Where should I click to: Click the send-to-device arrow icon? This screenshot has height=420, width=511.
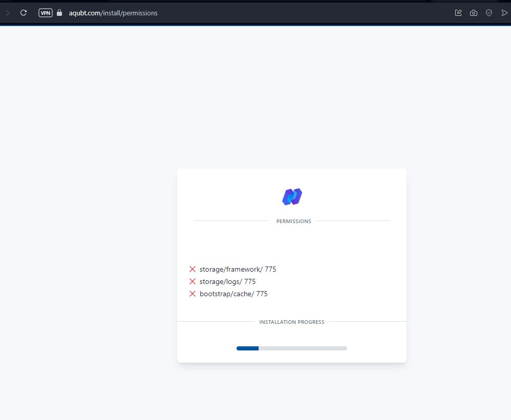(x=504, y=13)
